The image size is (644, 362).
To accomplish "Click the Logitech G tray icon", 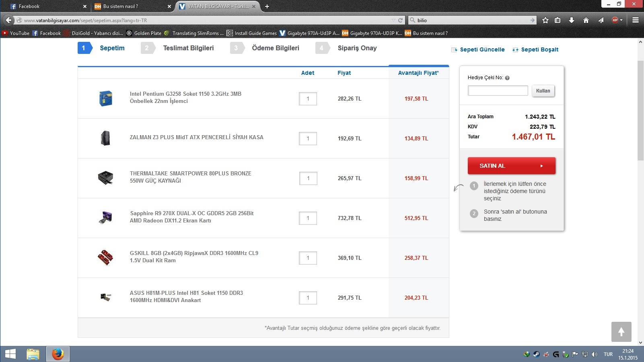I will [556, 354].
